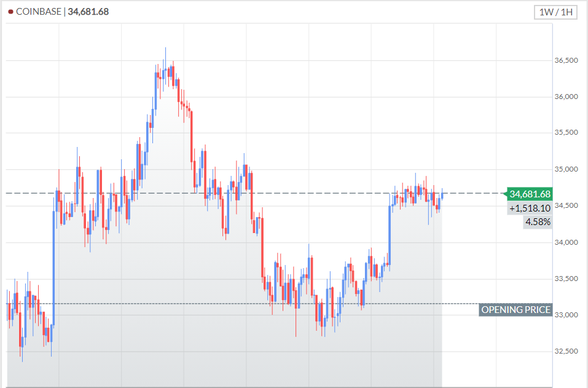Click the 35,000 axis label
The width and height of the screenshot is (588, 388).
(x=566, y=169)
